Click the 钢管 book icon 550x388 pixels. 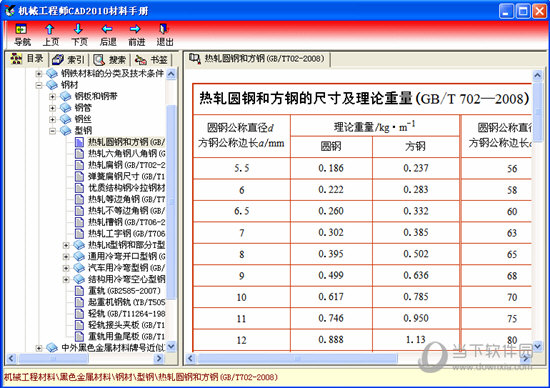[65, 108]
